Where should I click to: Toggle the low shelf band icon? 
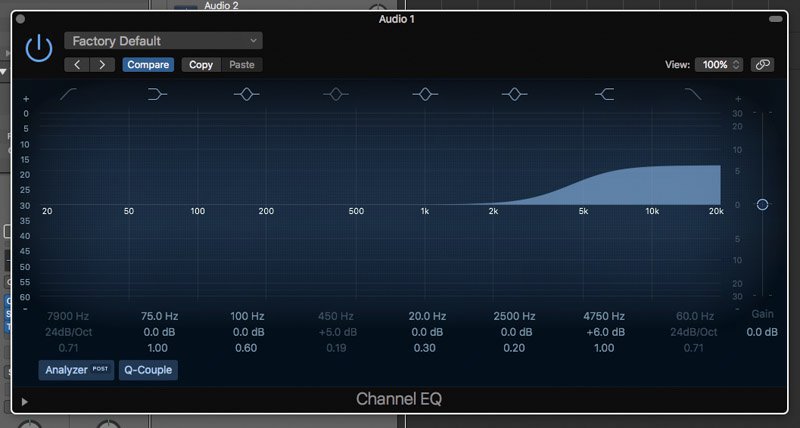pos(157,94)
